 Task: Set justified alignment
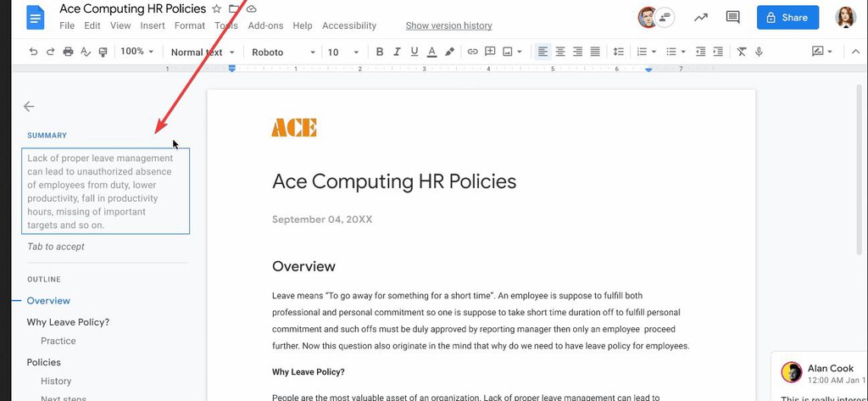[x=595, y=52]
